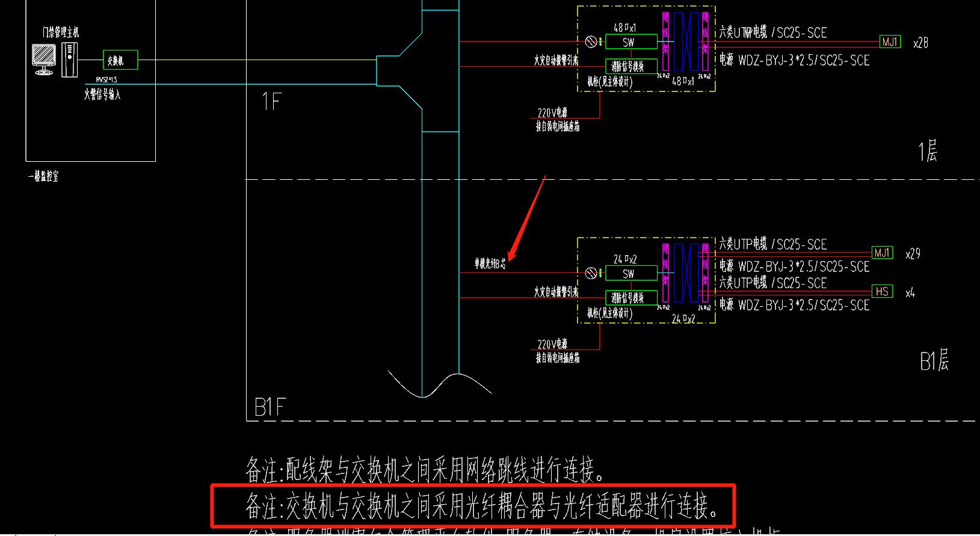Click the 一楼监控室 room label
Image resolution: width=980 pixels, height=536 pixels.
tap(43, 177)
